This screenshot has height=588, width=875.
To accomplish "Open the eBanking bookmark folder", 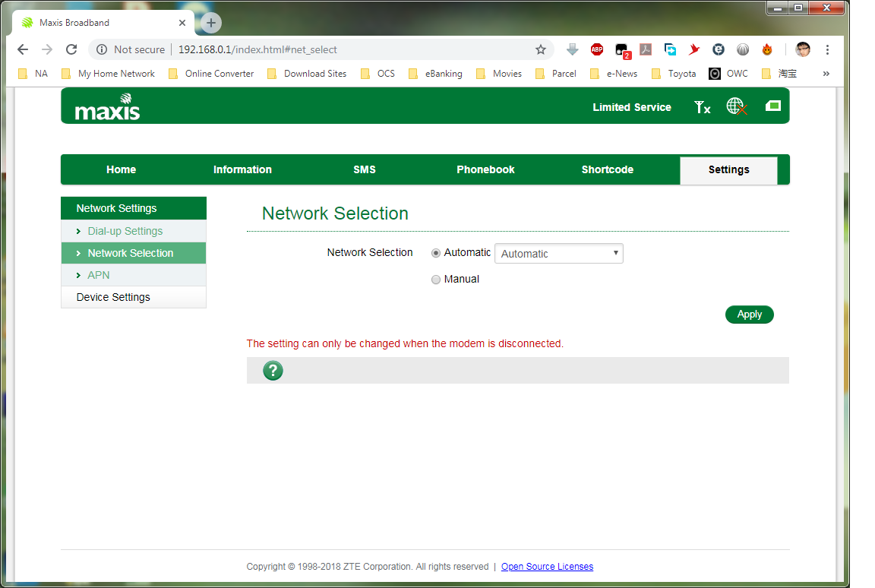I will click(x=435, y=74).
